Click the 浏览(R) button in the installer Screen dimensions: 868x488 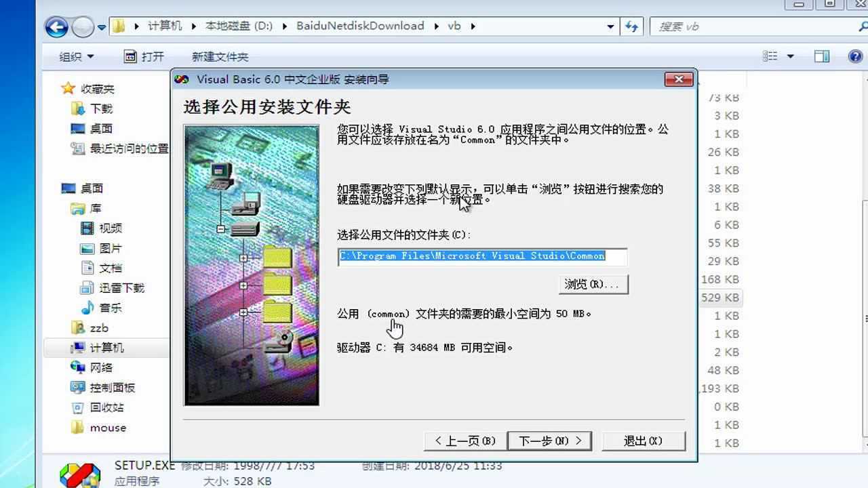click(593, 284)
